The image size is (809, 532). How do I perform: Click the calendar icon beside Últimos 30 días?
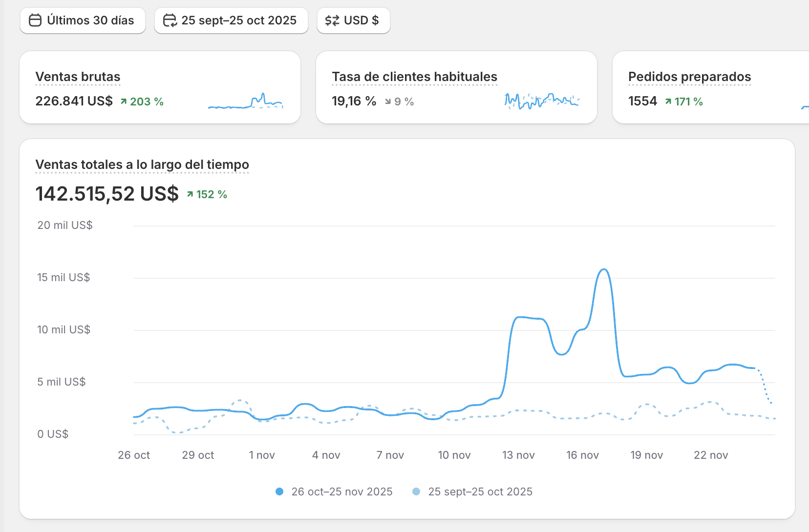tap(35, 20)
